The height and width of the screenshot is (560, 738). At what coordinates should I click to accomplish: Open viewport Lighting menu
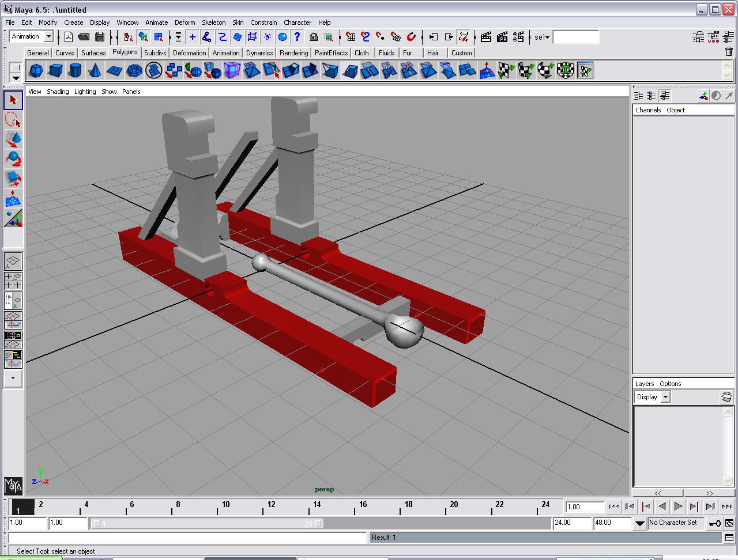pyautogui.click(x=85, y=92)
